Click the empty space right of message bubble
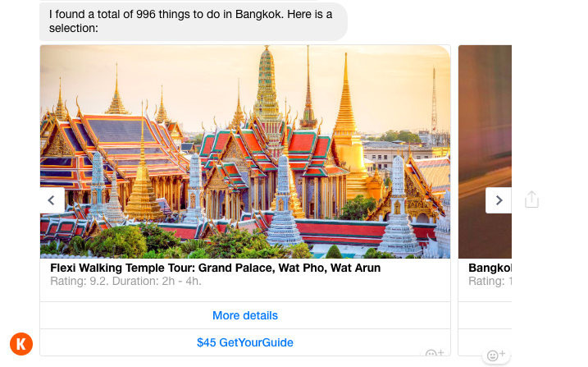 [459, 21]
